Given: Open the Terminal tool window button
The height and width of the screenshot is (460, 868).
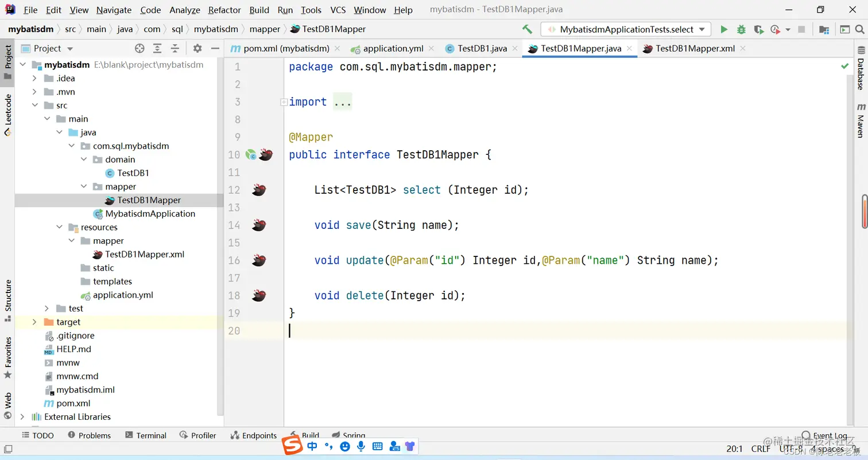Looking at the screenshot, I should (x=146, y=435).
